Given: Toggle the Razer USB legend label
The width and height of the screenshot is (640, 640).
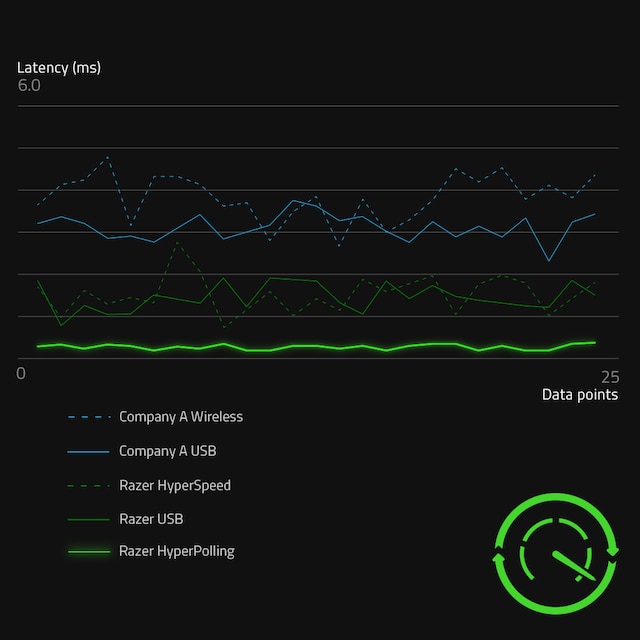Looking at the screenshot, I should click(x=150, y=520).
